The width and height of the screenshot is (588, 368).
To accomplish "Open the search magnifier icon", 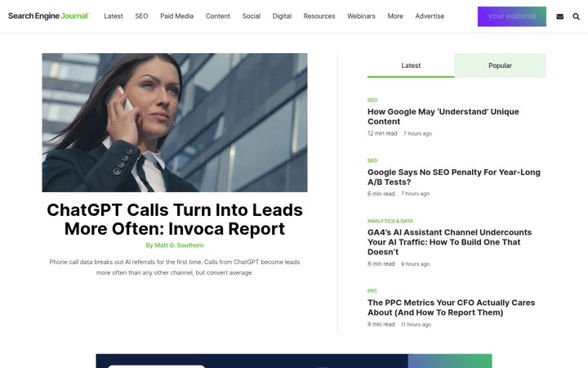I will coord(577,16).
